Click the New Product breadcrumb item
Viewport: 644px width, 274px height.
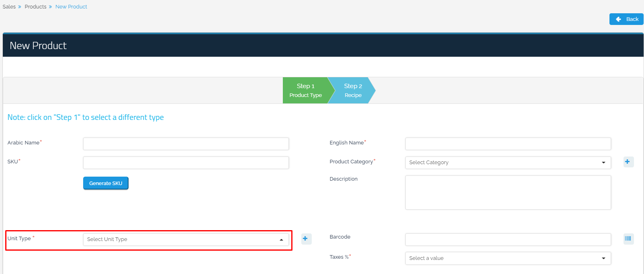pos(71,7)
